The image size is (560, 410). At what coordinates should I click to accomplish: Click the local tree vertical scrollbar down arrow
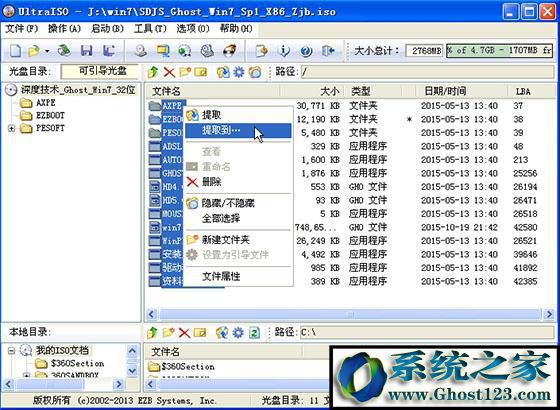click(132, 371)
